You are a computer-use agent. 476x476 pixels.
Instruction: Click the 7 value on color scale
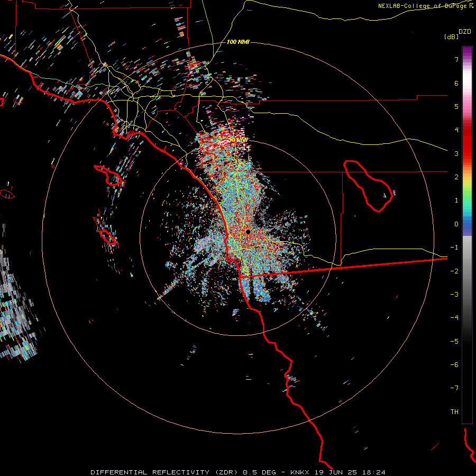pos(456,59)
